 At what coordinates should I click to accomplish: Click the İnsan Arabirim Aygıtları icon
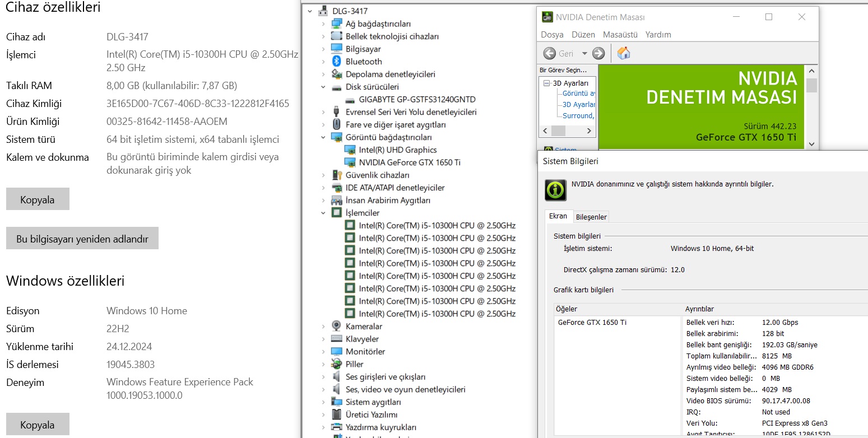(x=336, y=200)
